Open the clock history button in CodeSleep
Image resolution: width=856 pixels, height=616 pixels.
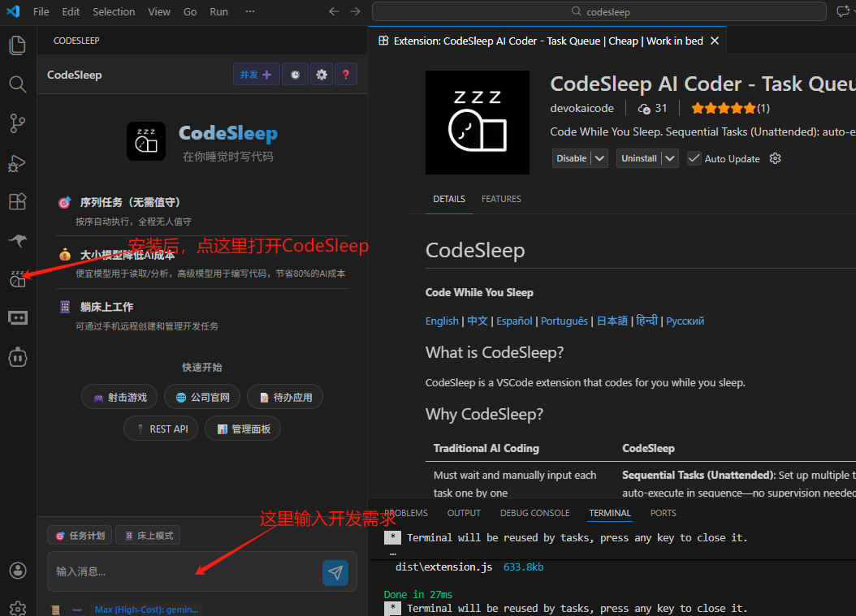click(x=295, y=75)
